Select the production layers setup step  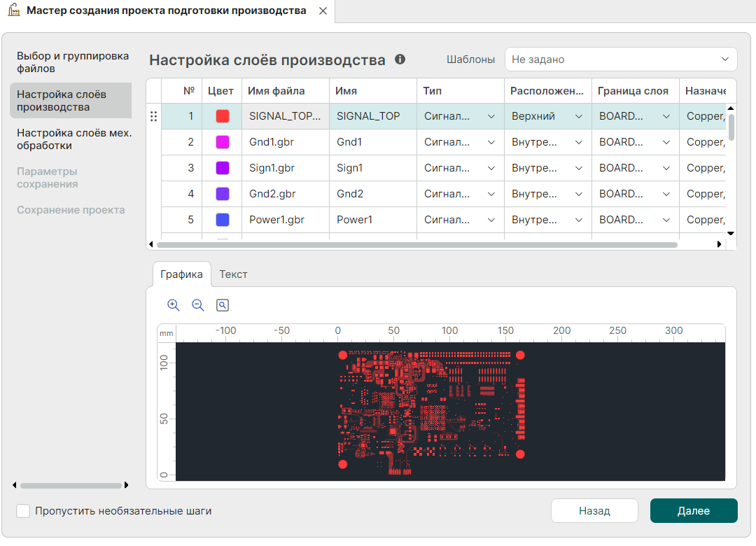click(71, 100)
